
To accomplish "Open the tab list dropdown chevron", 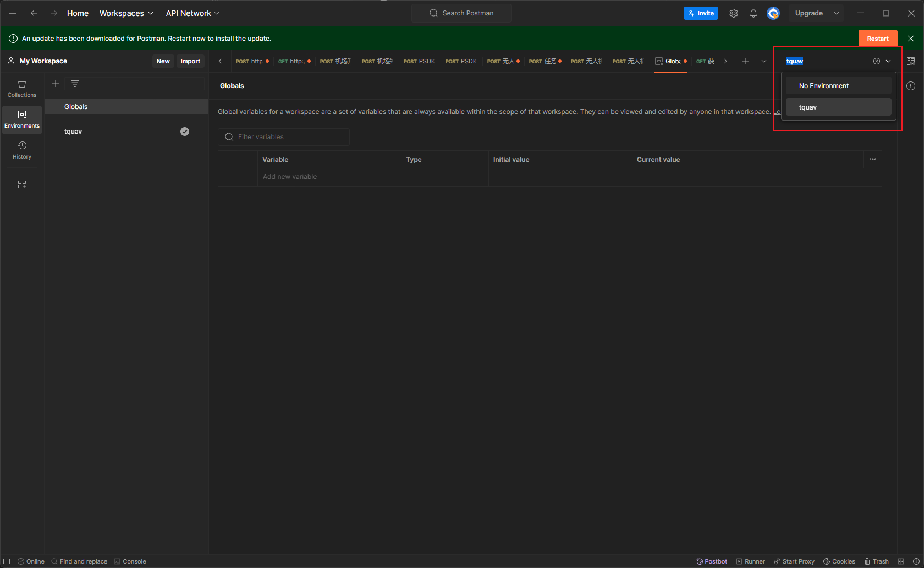I will tap(764, 61).
